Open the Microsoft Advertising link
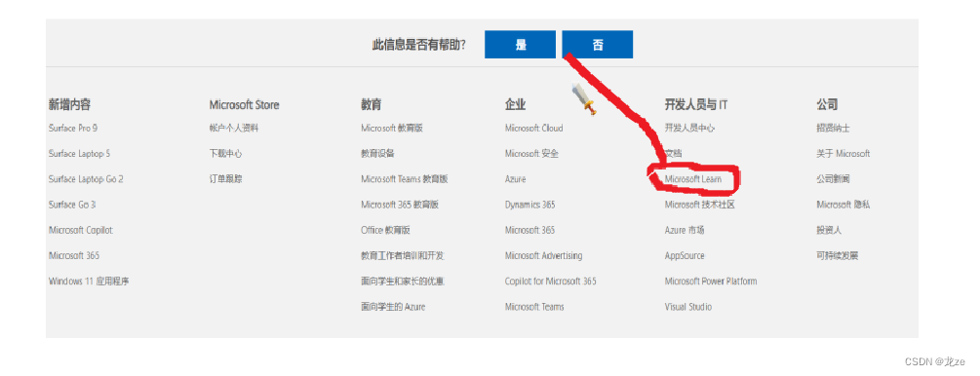Screen dimensions: 980x376 point(544,256)
